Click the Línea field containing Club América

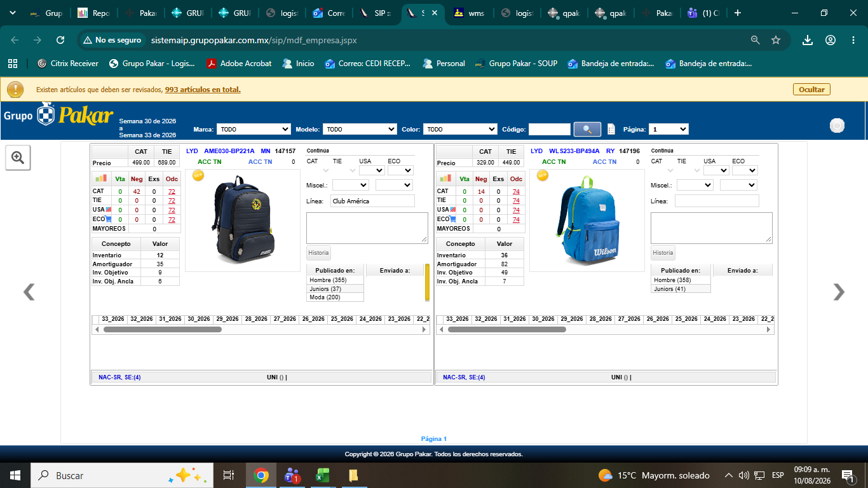coord(372,201)
